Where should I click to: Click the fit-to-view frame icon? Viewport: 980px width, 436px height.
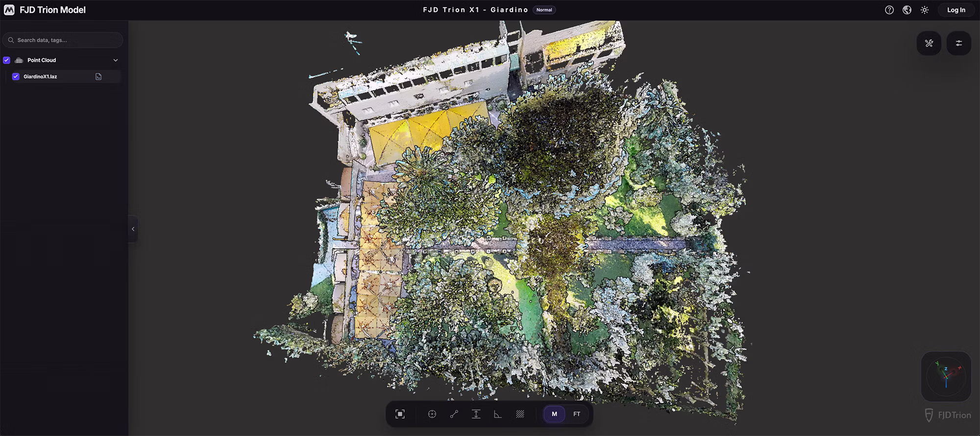coord(400,414)
